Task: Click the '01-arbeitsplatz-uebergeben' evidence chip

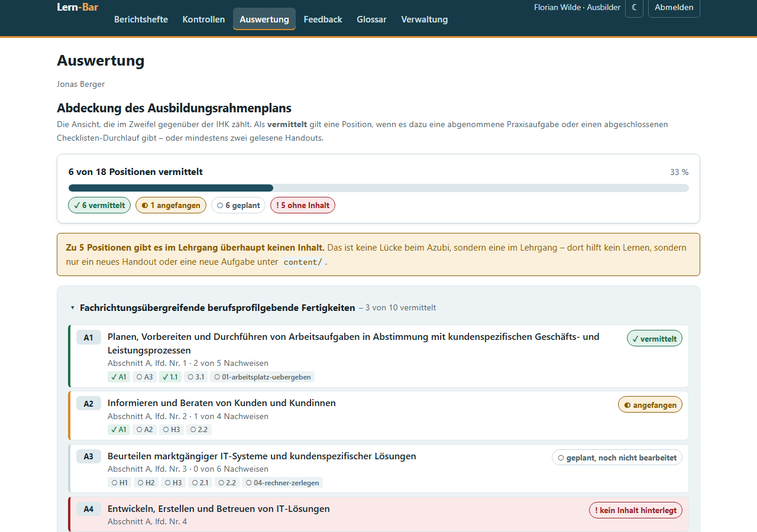Action: tap(262, 377)
